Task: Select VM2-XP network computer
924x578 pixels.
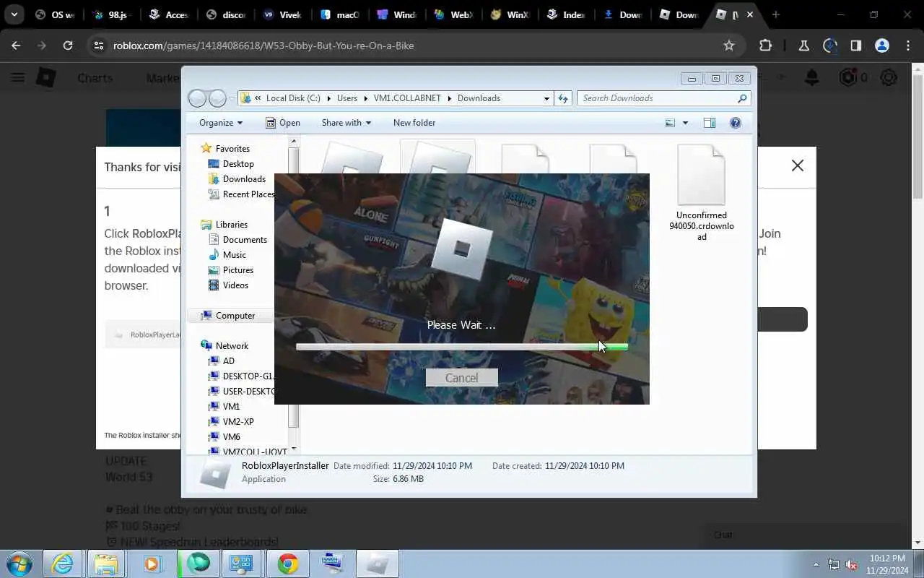Action: click(238, 422)
